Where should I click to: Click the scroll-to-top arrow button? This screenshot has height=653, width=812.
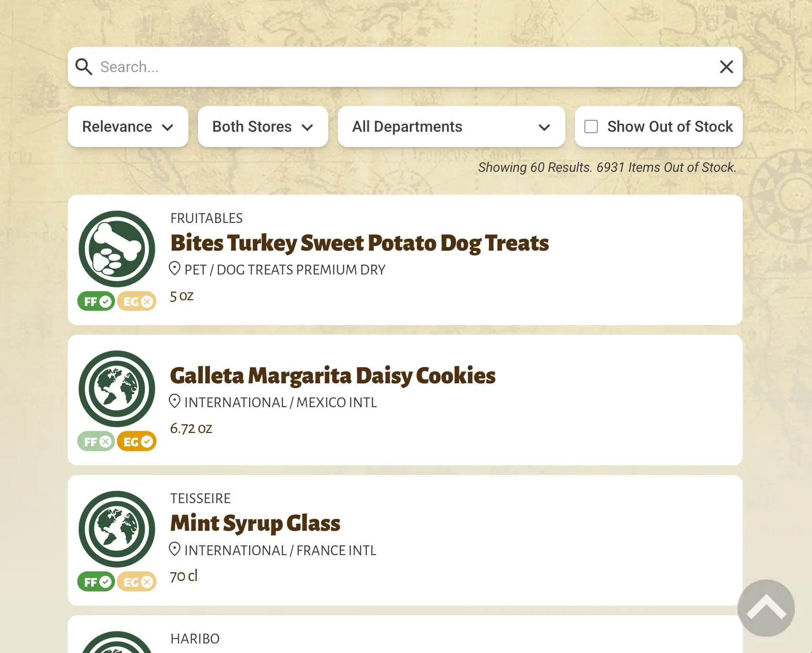point(766,608)
